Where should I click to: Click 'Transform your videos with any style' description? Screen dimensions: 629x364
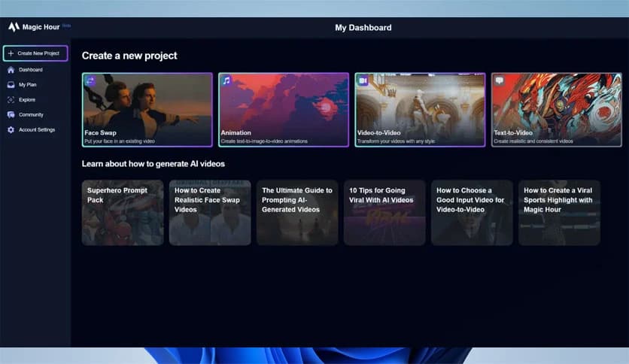coord(396,141)
